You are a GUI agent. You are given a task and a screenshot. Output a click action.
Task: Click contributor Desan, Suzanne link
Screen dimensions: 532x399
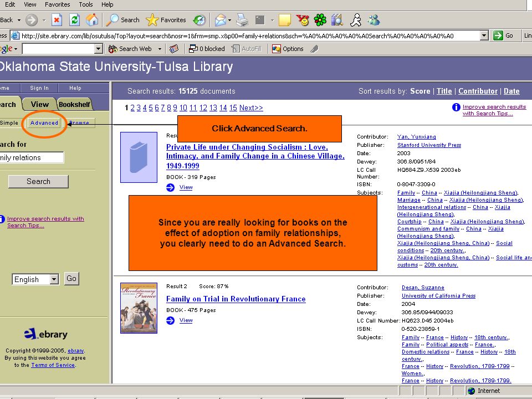pyautogui.click(x=423, y=288)
